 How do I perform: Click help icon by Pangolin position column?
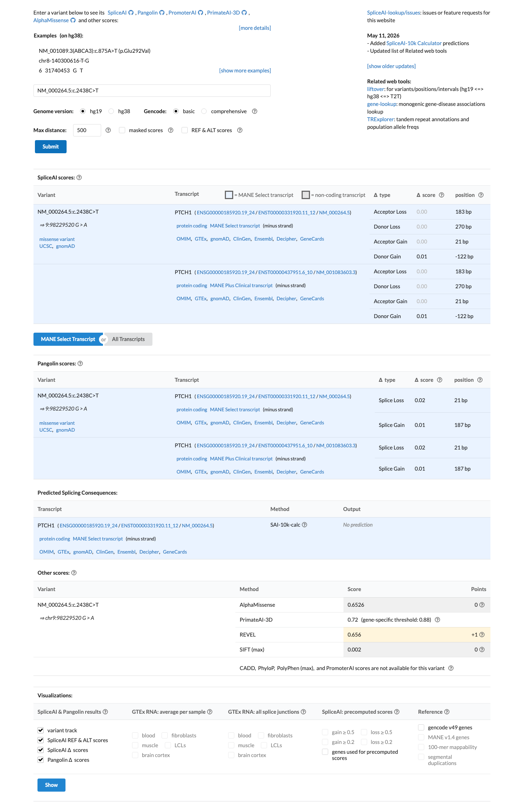(480, 380)
